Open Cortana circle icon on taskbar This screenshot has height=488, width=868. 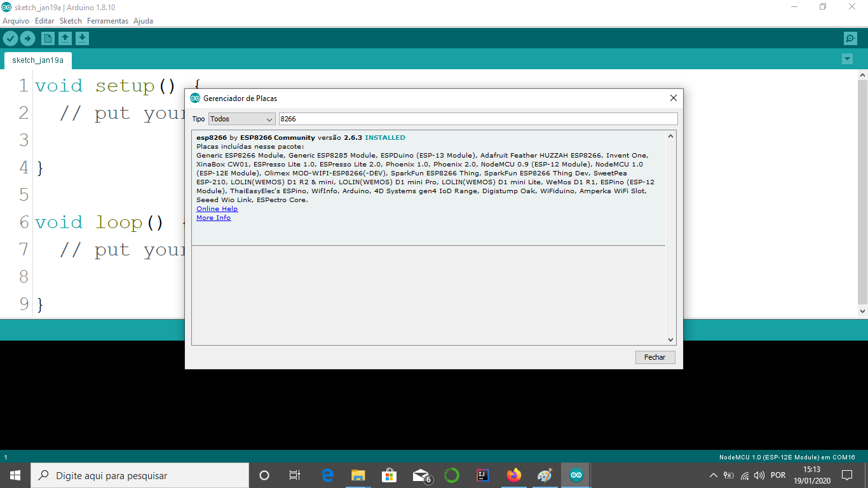point(264,475)
